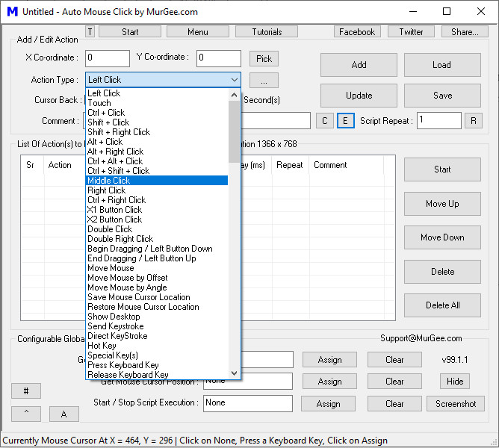Viewport: 499px width, 448px height.
Task: Click the Move Up button
Action: pyautogui.click(x=442, y=204)
